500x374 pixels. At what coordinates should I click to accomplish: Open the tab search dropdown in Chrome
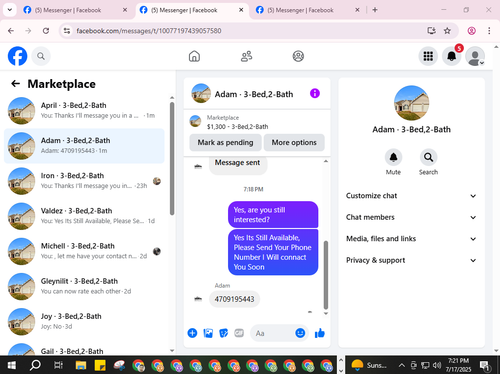point(10,10)
